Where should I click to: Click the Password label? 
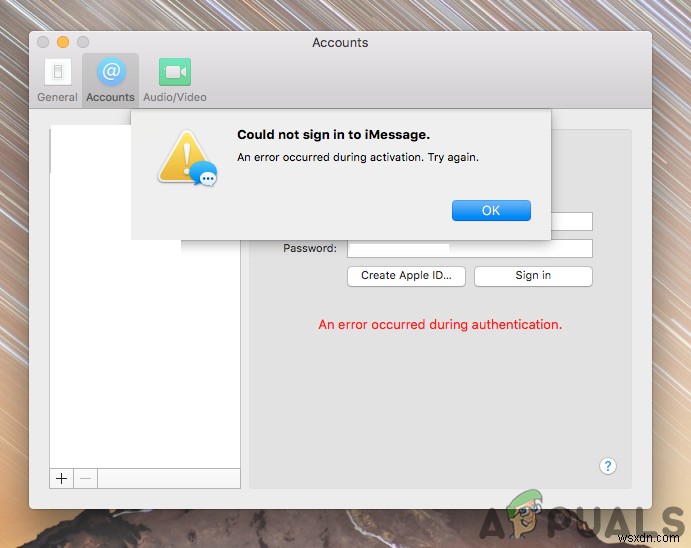(x=310, y=248)
